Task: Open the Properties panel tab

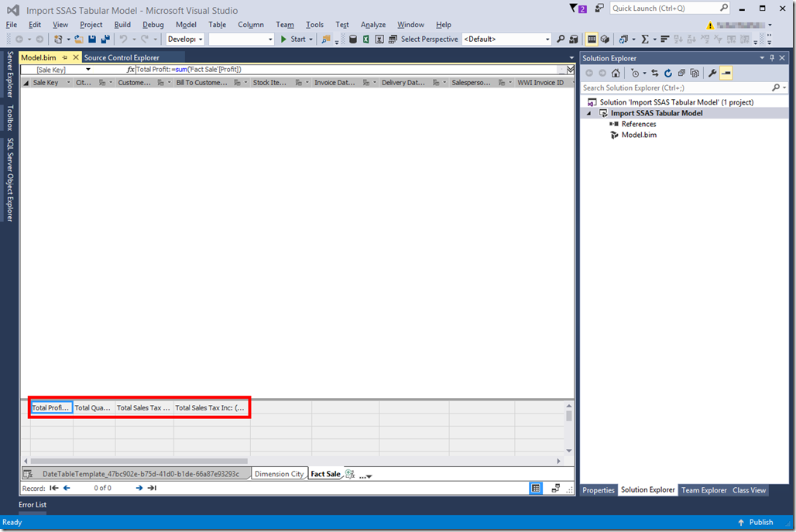Action: click(598, 490)
